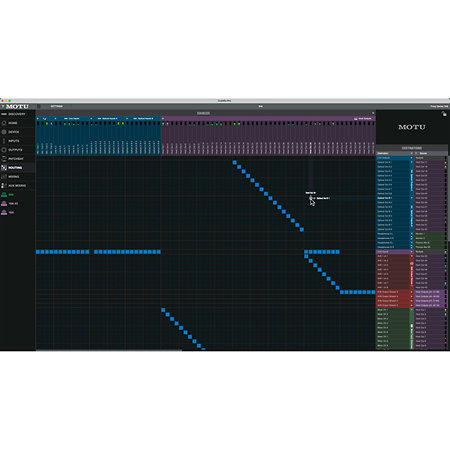Click the lock icon above MOTU logo
Screen dimensions: 450x450
pos(444,114)
